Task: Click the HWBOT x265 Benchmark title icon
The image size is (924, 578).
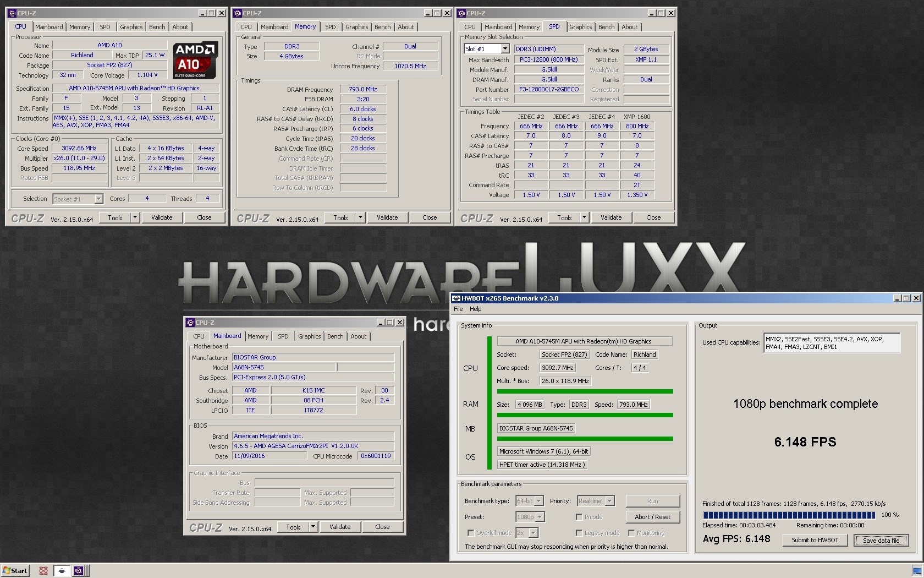Action: click(x=455, y=298)
